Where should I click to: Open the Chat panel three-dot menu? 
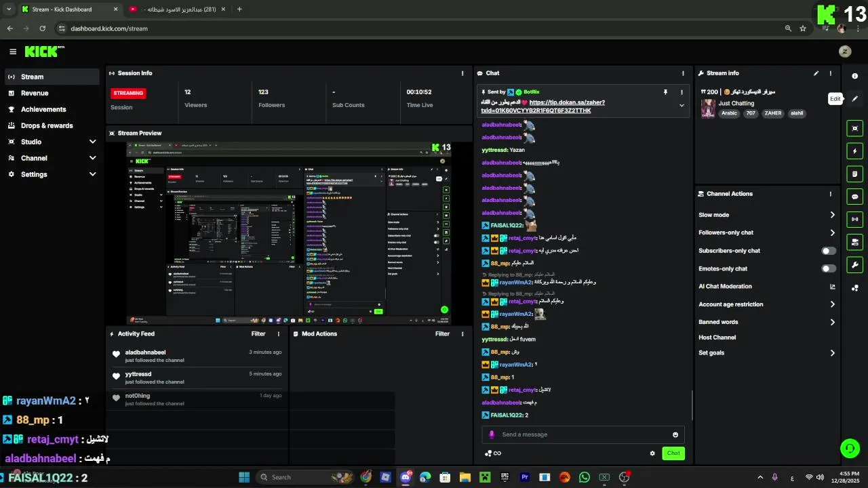[x=683, y=73]
